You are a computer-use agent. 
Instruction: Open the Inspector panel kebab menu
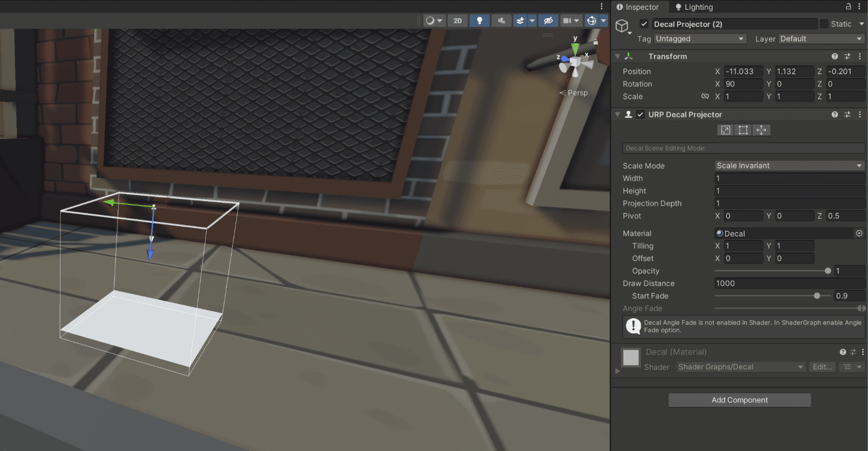click(859, 6)
